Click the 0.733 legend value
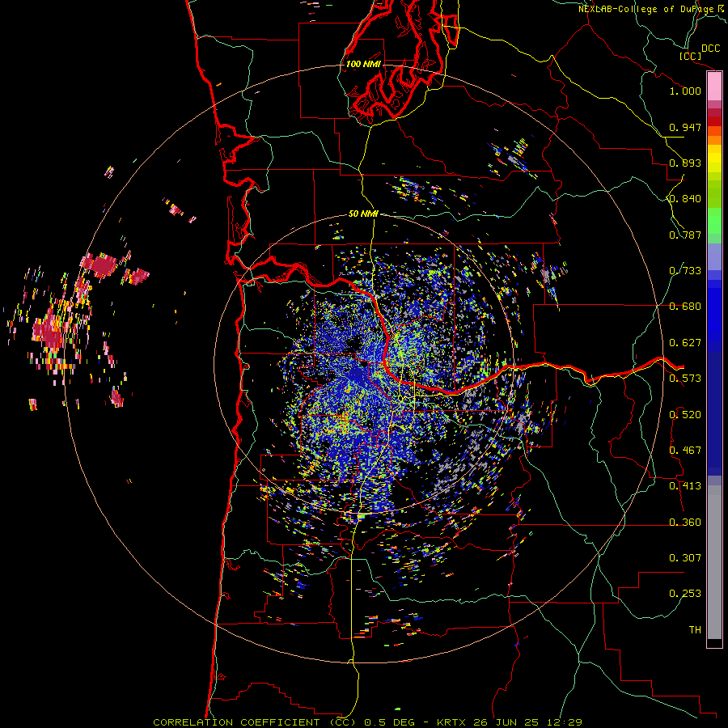The image size is (728, 728). [685, 271]
